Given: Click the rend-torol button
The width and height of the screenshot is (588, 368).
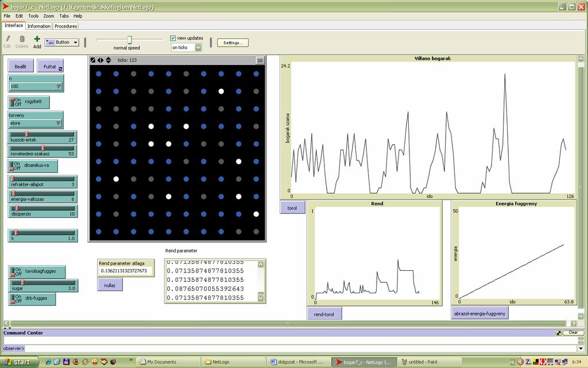Looking at the screenshot, I should click(324, 314).
